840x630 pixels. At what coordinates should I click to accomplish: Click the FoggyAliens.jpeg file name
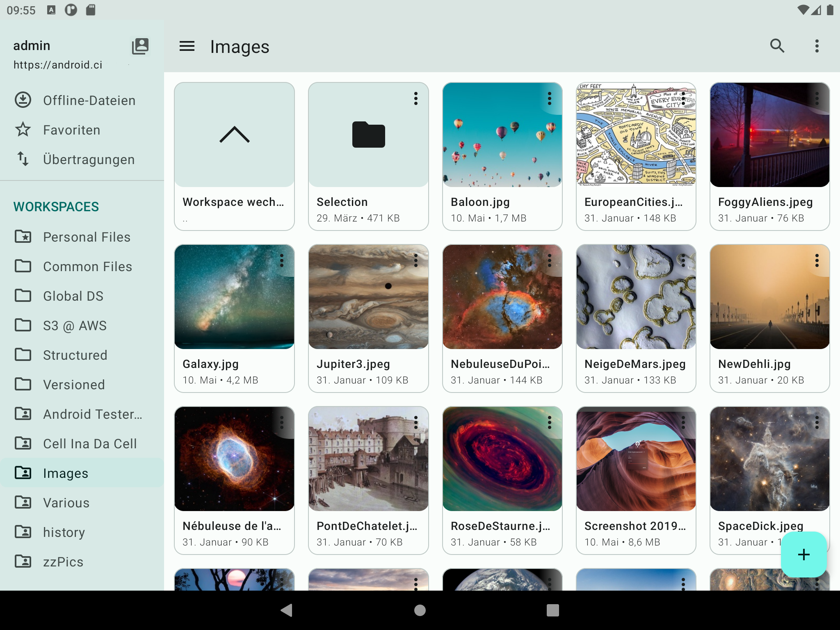765,202
